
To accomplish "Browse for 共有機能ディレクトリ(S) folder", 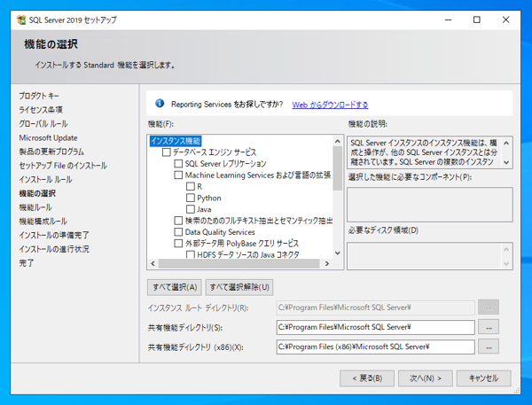I will (x=489, y=327).
